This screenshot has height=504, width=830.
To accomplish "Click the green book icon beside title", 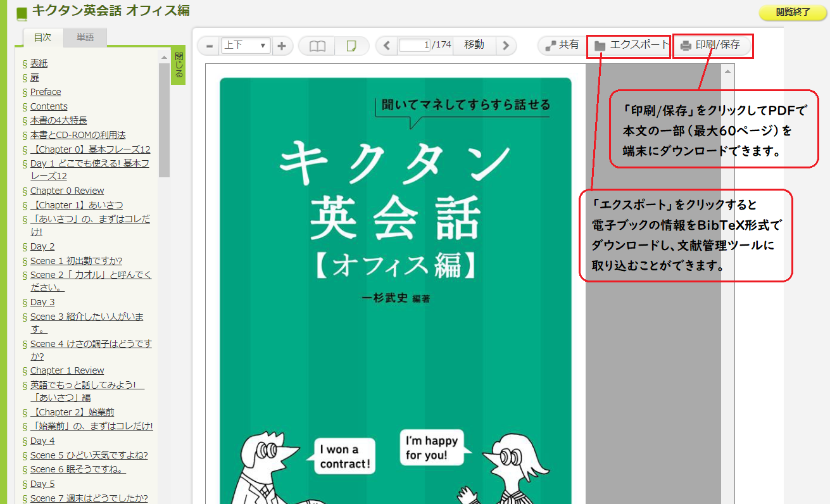I will click(22, 13).
